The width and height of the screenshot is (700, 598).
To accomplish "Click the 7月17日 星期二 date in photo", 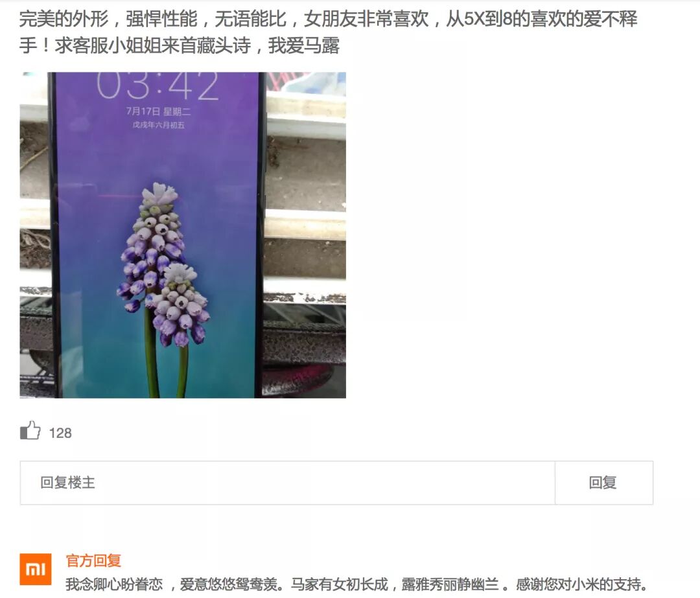I will click(x=158, y=111).
